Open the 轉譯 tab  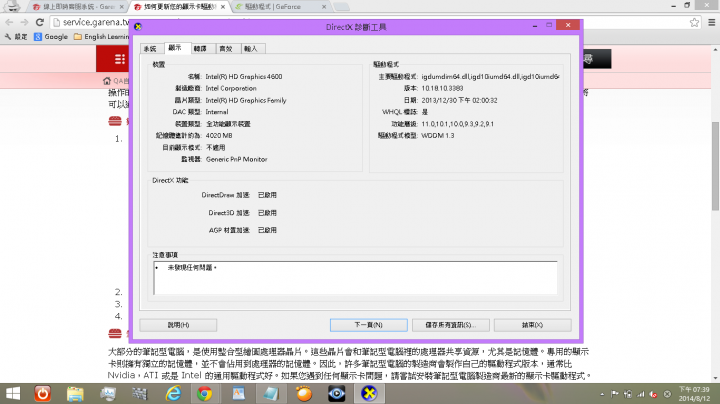click(200, 49)
